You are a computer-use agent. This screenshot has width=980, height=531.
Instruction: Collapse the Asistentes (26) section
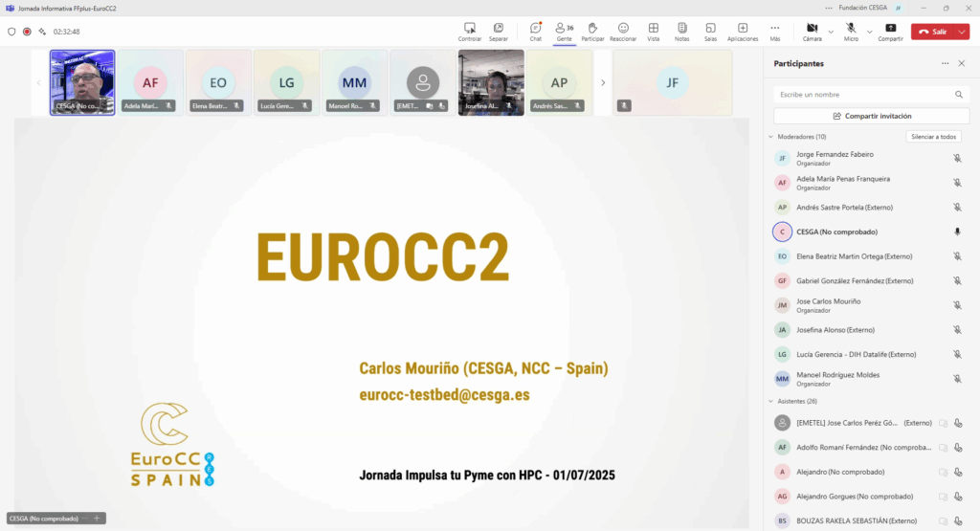(x=770, y=401)
